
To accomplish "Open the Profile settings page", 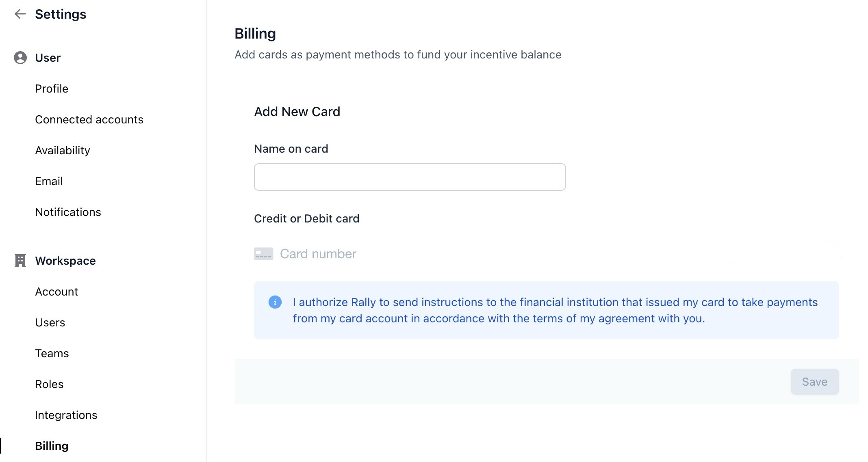I will (52, 89).
